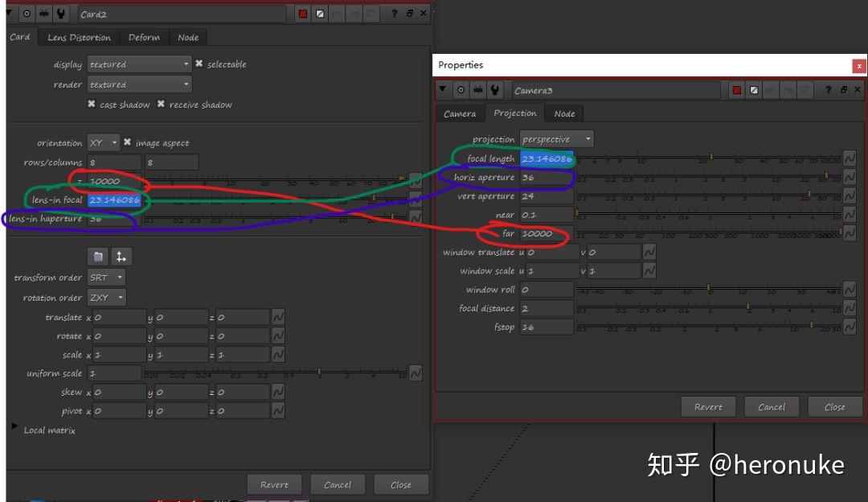Viewport: 868px width, 502px height.
Task: Open animation menu for horiz aperture
Action: [x=850, y=177]
